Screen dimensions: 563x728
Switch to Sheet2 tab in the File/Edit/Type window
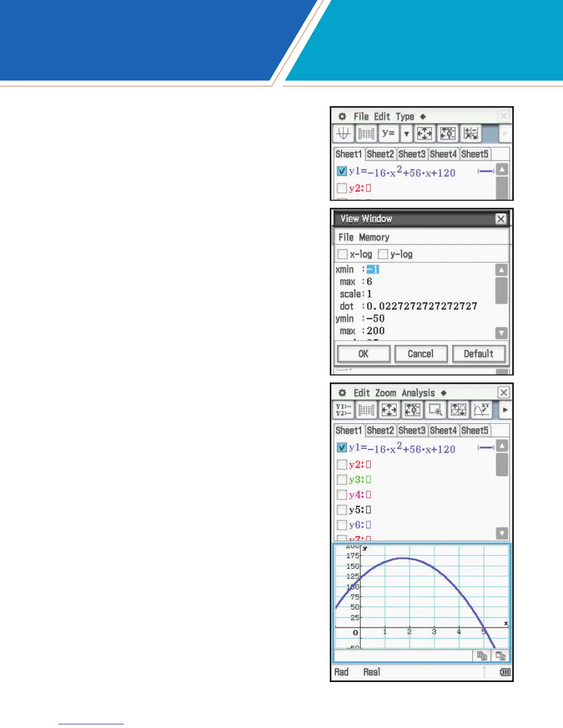(x=380, y=154)
